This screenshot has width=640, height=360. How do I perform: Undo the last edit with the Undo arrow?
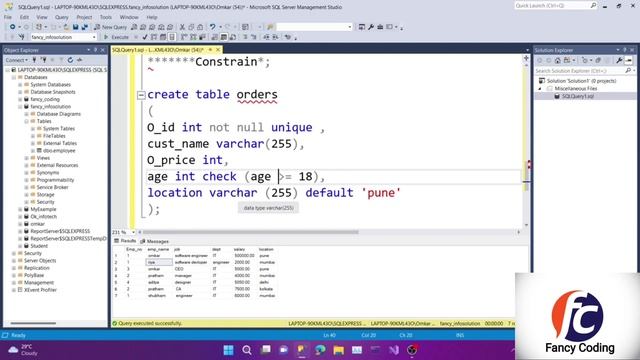click(213, 27)
